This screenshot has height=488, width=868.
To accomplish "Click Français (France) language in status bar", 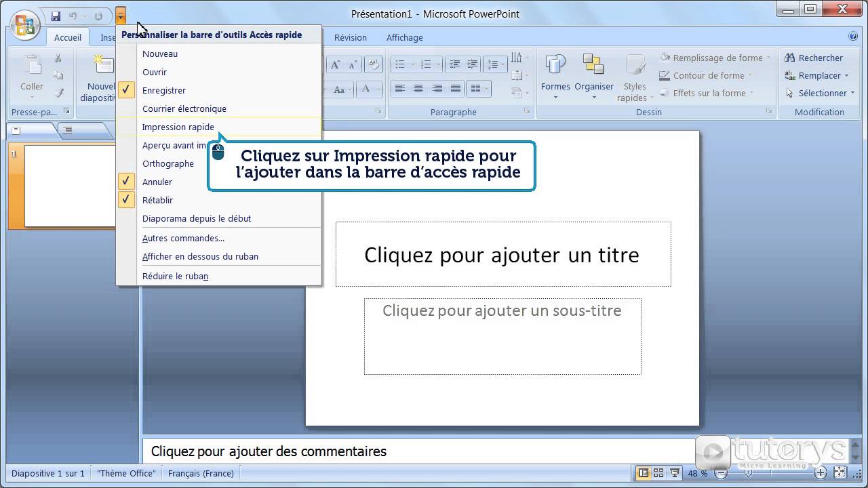I will [201, 473].
